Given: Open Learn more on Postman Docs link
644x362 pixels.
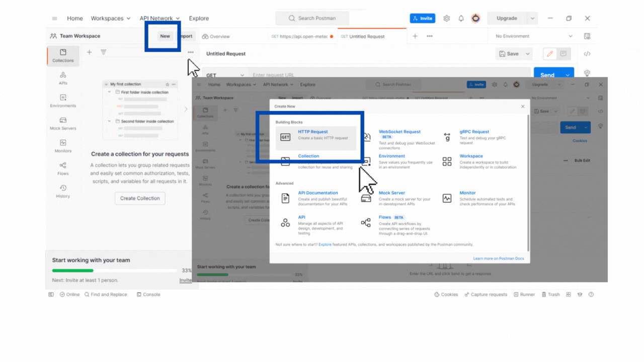Looking at the screenshot, I should tap(499, 258).
